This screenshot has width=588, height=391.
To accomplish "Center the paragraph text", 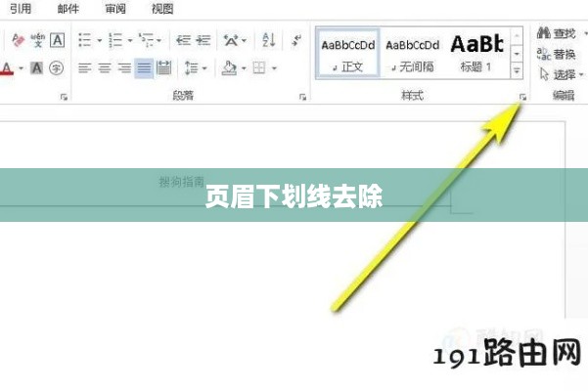I will 105,68.
